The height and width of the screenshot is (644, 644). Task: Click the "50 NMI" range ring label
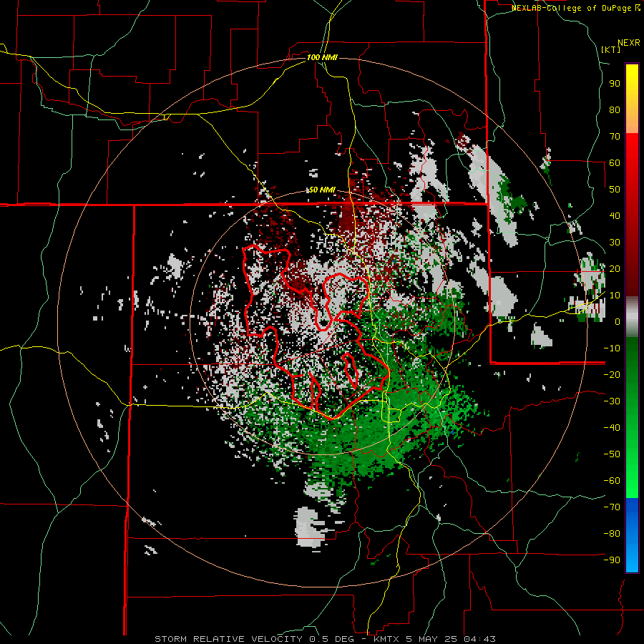[x=322, y=190]
